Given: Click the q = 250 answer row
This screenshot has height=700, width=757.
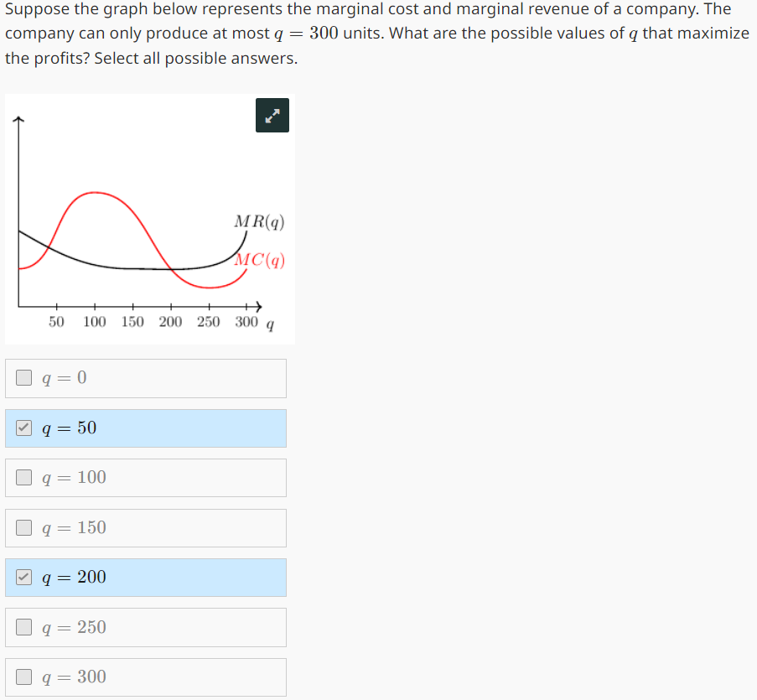Looking at the screenshot, I should [146, 627].
